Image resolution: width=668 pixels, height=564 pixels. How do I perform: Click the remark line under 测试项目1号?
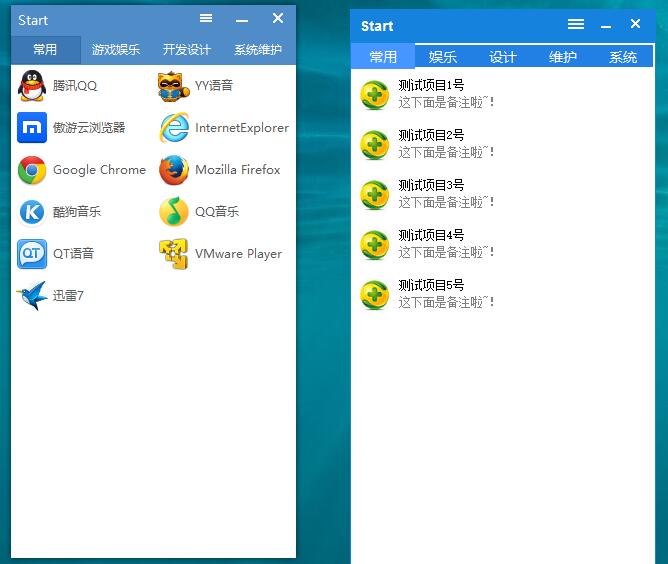tap(446, 103)
